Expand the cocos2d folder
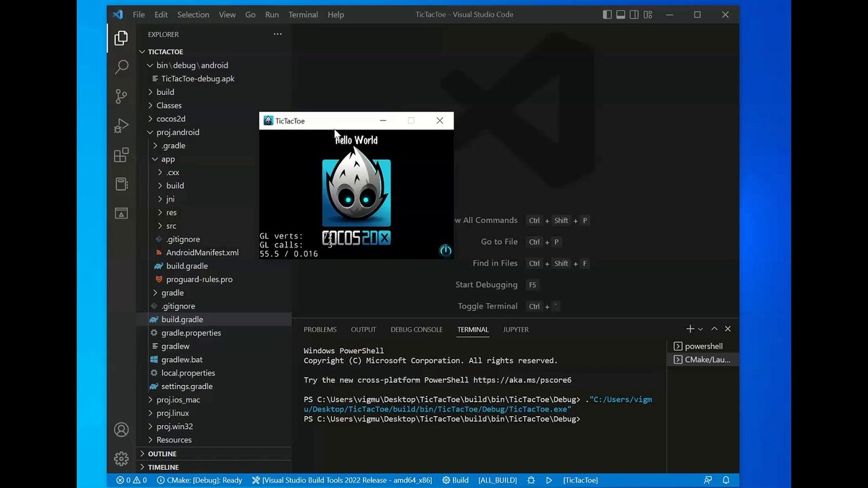The width and height of the screenshot is (868, 488). pos(214,119)
